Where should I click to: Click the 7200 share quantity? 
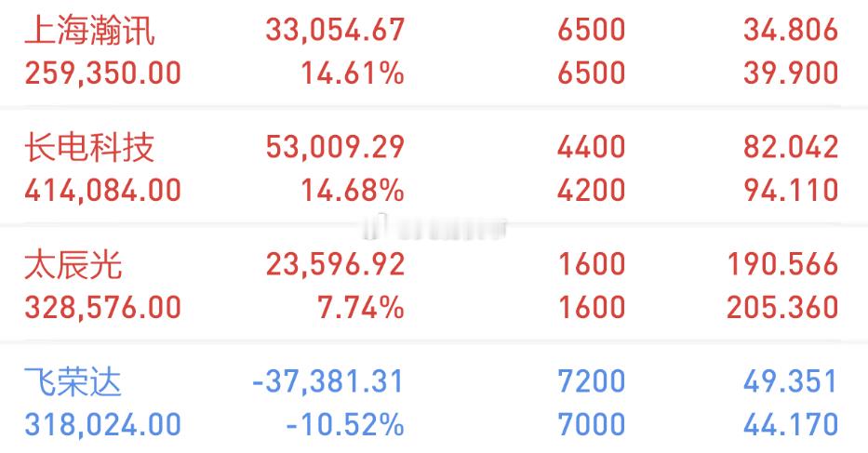coord(591,382)
